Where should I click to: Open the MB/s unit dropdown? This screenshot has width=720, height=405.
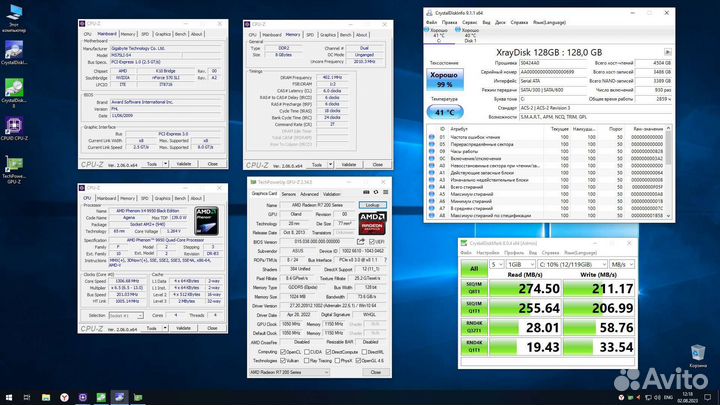point(622,264)
